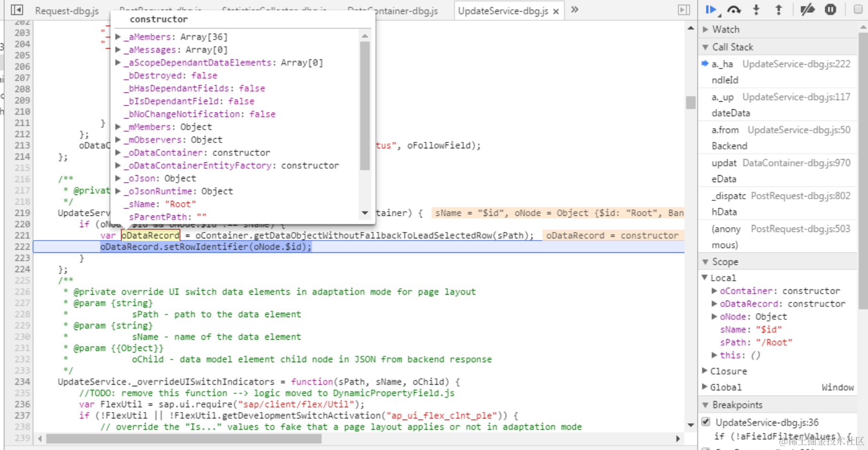Expand _aMessages Array[0] in the tooltip
Image resolution: width=868 pixels, height=450 pixels.
[x=118, y=50]
